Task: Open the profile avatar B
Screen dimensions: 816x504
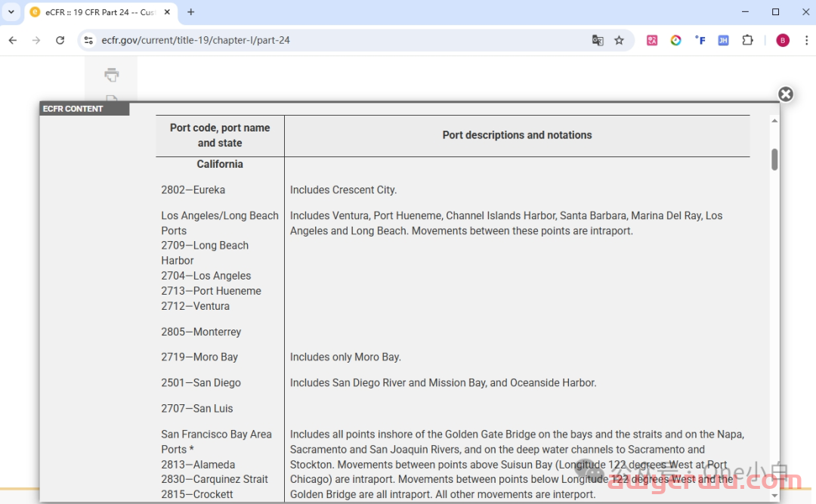Action: click(783, 40)
